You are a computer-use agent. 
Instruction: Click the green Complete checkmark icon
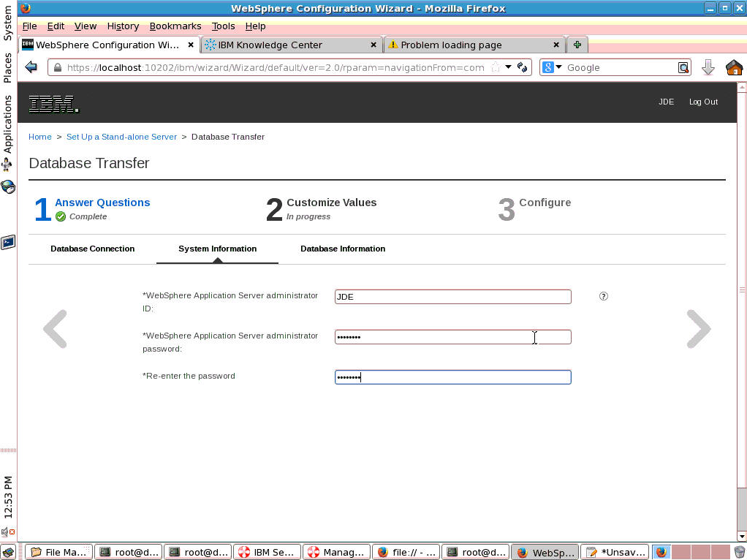pos(61,217)
